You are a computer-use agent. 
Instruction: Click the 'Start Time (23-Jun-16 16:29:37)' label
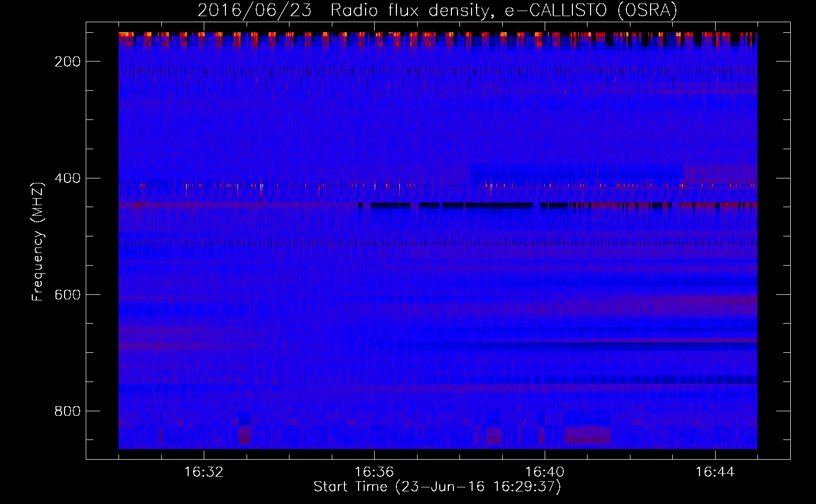click(437, 487)
